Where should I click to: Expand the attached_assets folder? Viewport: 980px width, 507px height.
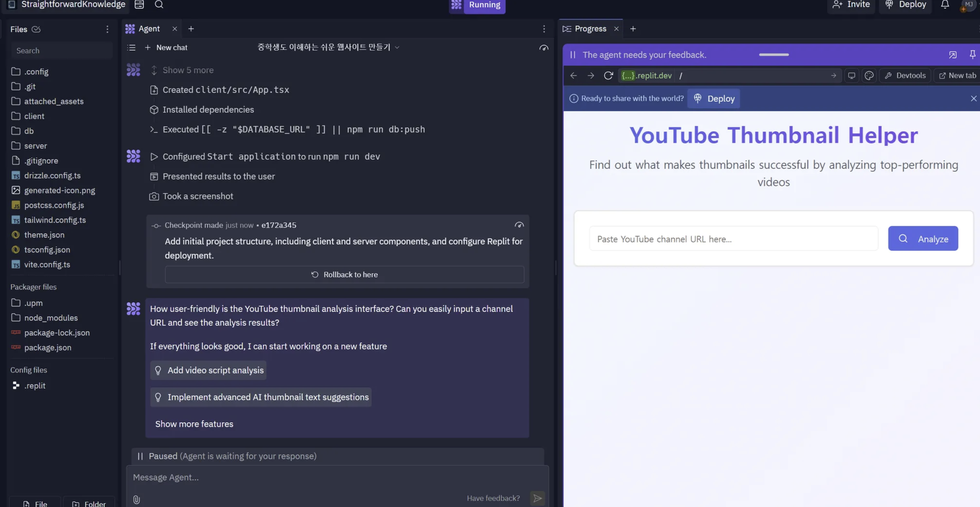pyautogui.click(x=48, y=101)
